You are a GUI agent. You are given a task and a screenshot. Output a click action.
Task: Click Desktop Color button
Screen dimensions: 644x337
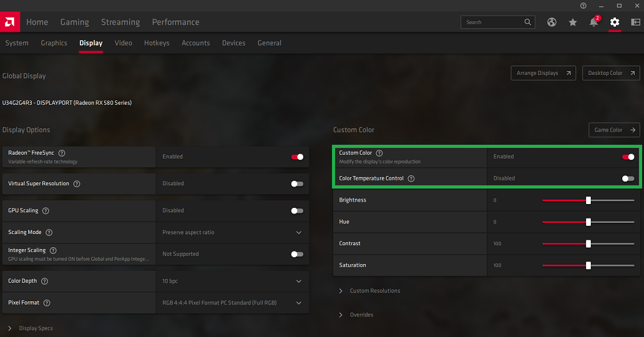point(611,73)
